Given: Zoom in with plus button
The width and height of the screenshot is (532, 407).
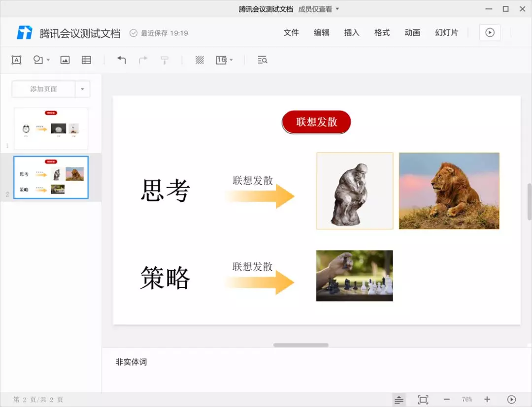Looking at the screenshot, I should click(487, 400).
